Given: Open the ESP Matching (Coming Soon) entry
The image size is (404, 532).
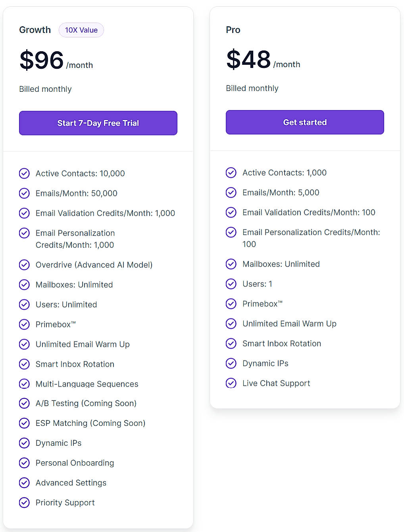Looking at the screenshot, I should coord(90,423).
